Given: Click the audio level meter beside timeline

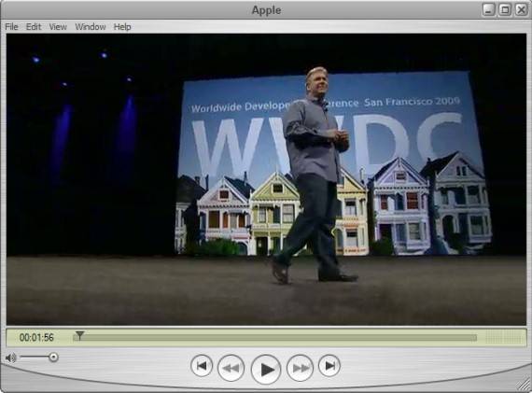Looking at the screenshot, I should [503, 337].
